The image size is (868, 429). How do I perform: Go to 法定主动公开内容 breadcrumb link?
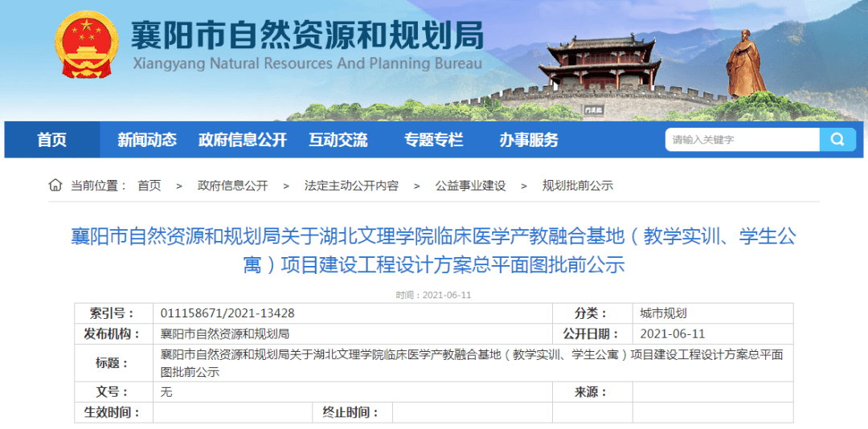tap(351, 186)
